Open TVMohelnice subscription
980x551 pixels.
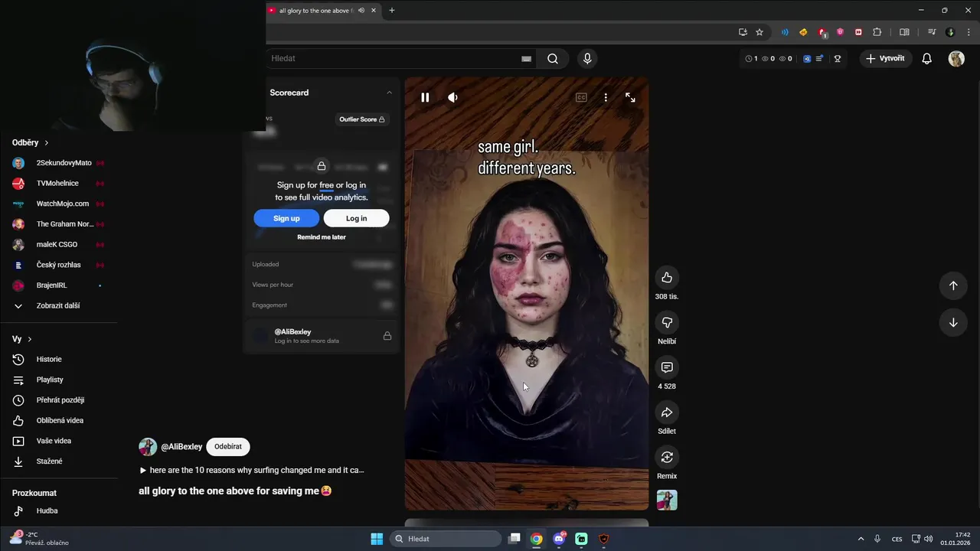[58, 184]
